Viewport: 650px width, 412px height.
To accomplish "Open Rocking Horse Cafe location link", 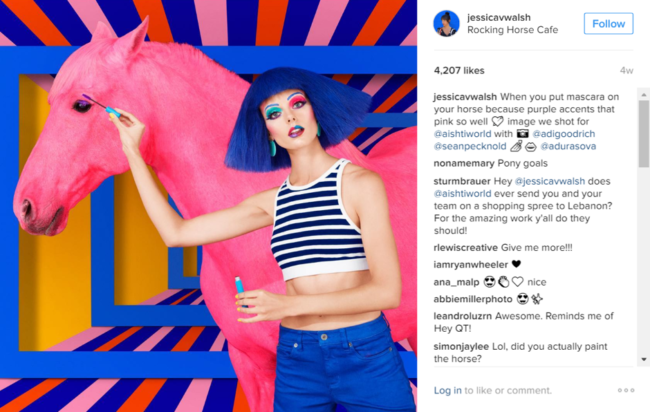I will coord(512,30).
